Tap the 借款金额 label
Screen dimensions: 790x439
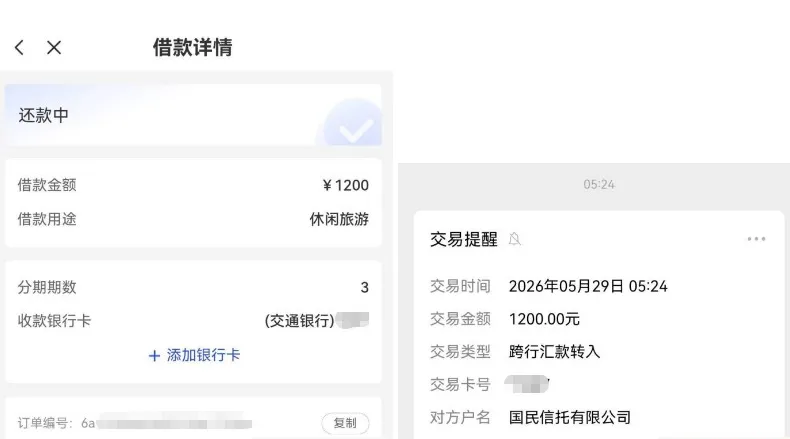pyautogui.click(x=47, y=185)
